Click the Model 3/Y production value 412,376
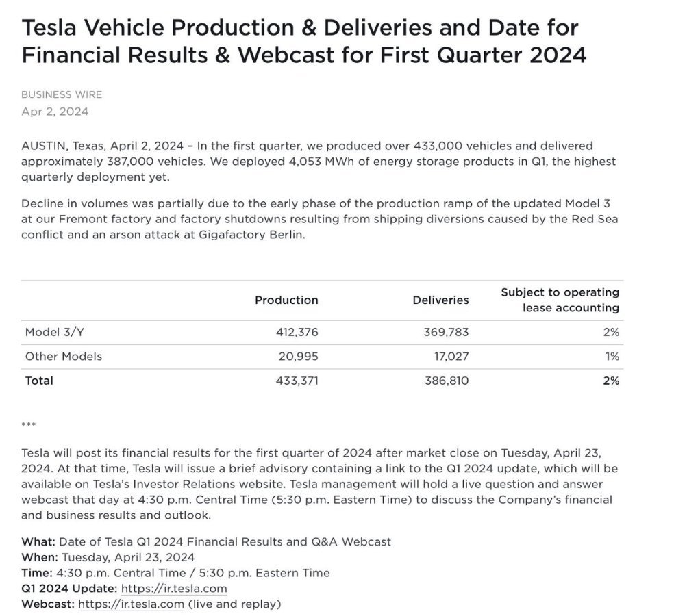This screenshot has height=616, width=674. (296, 332)
